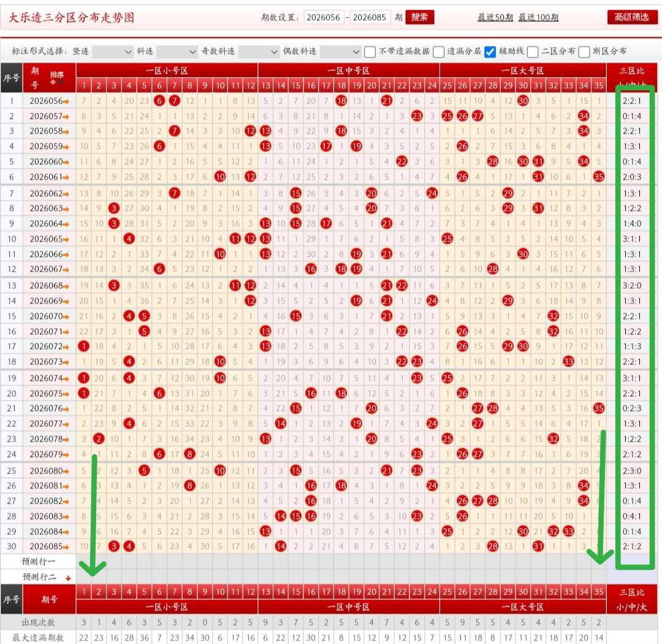Image resolution: width=662 pixels, height=644 pixels.
Task: Click red ball 35 in row 2026061
Action: (x=599, y=177)
